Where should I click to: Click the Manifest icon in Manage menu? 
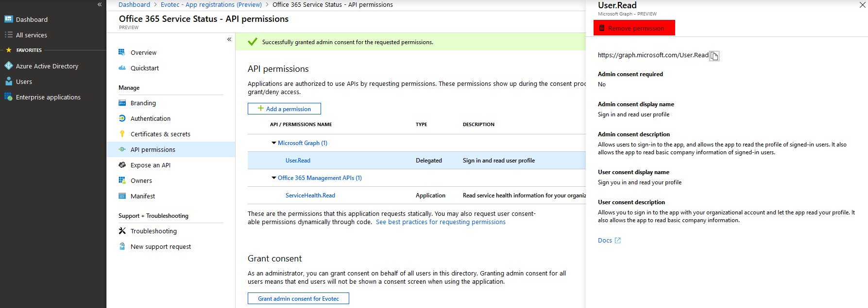pos(122,196)
